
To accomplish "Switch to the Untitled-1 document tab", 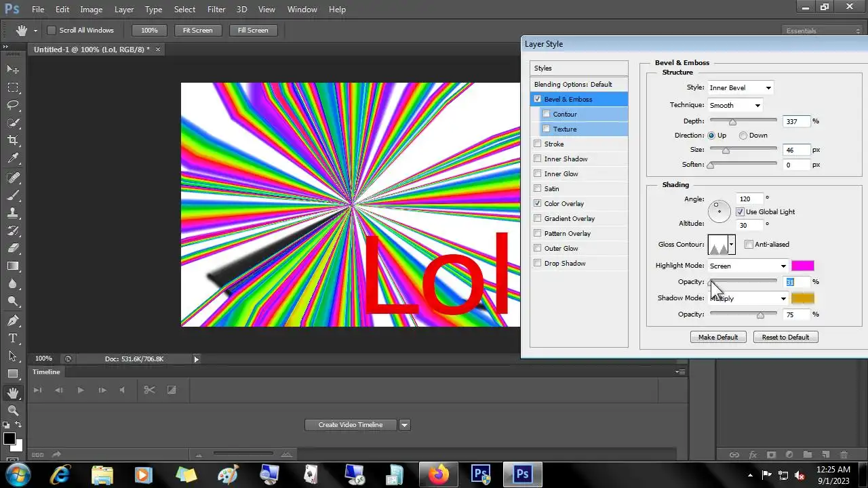I will click(92, 49).
